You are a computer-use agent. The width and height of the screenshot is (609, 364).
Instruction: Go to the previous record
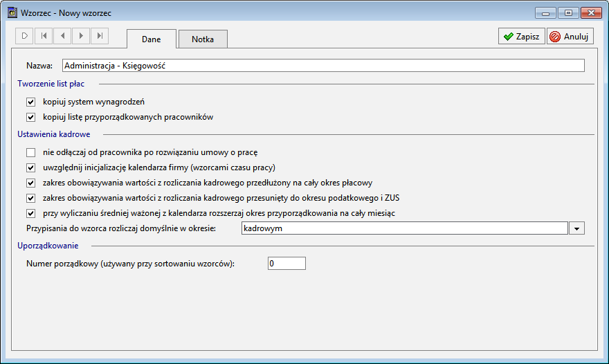62,36
